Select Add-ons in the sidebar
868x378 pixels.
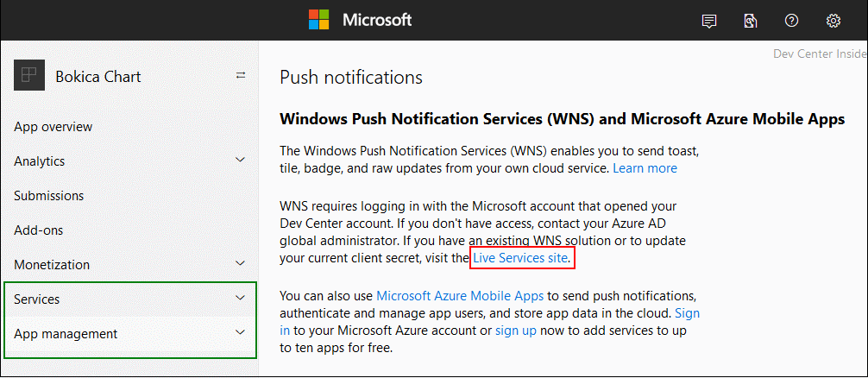tap(39, 230)
